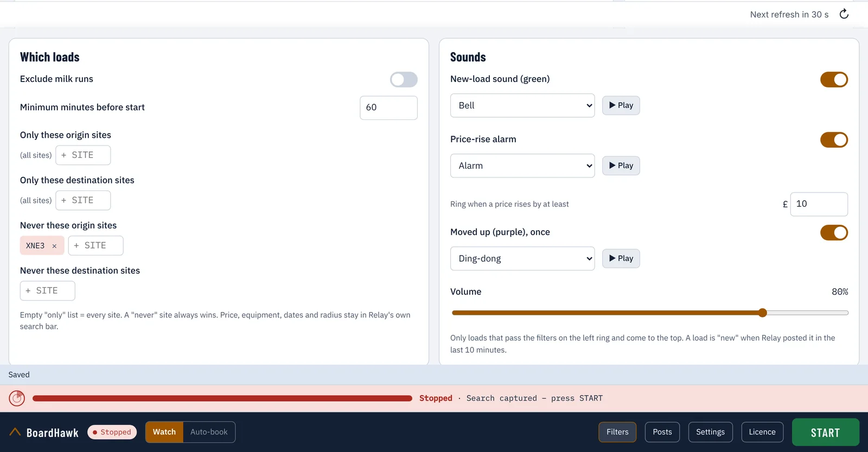The height and width of the screenshot is (452, 868).
Task: Open the Ding-dong sound dropdown
Action: pos(522,258)
